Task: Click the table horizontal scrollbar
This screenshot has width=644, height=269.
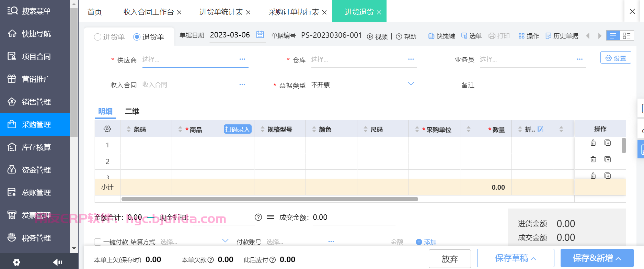Action: [270, 199]
